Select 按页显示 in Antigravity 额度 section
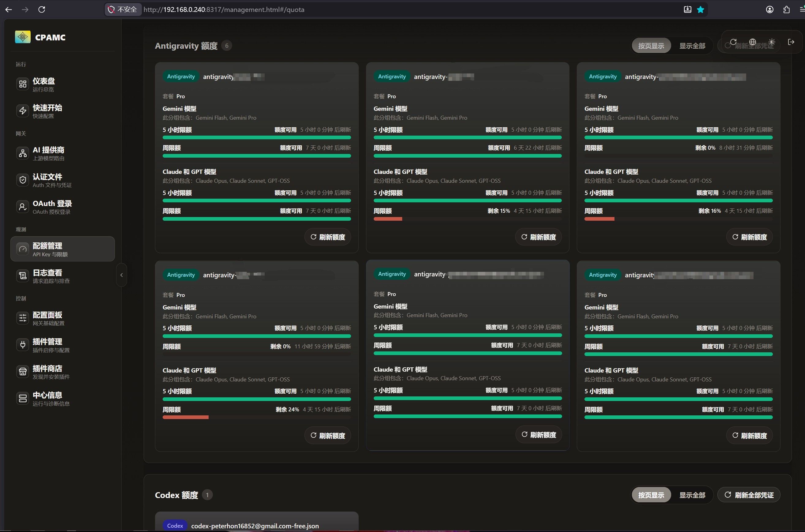 pyautogui.click(x=651, y=46)
